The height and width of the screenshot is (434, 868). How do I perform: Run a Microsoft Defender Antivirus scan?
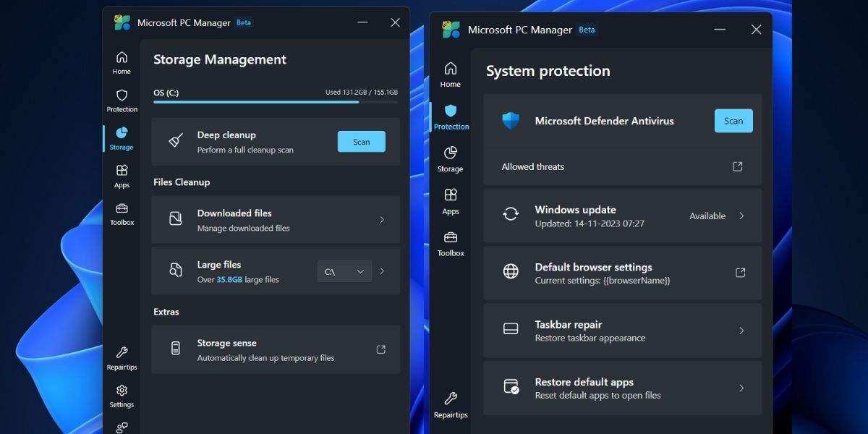[733, 120]
